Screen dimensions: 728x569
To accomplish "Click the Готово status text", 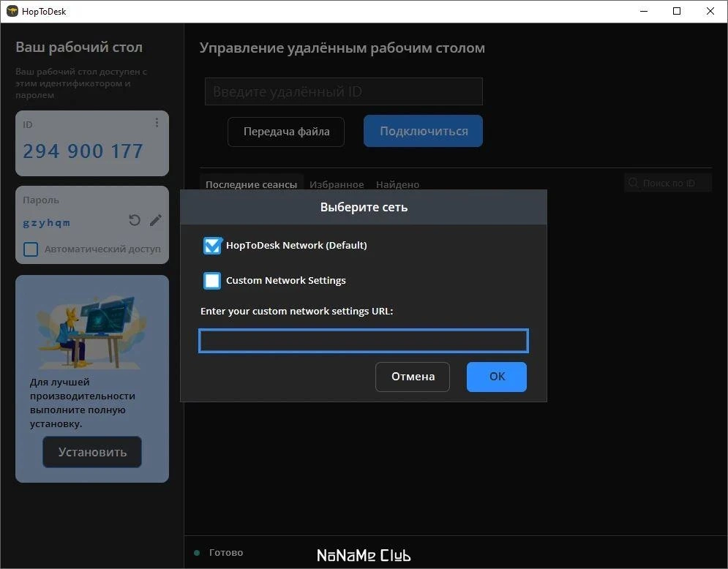I will click(x=226, y=553).
